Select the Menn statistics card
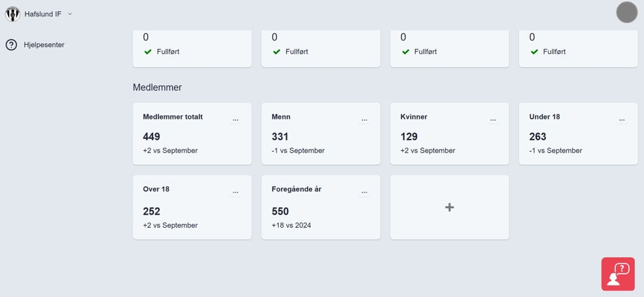Viewport: 644px width, 297px height. pos(320,137)
